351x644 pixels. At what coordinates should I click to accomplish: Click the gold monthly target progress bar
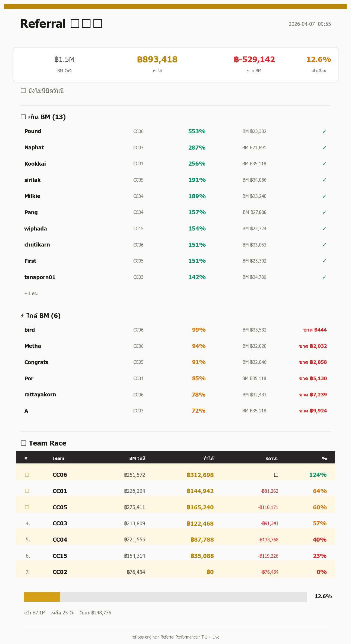(165, 597)
